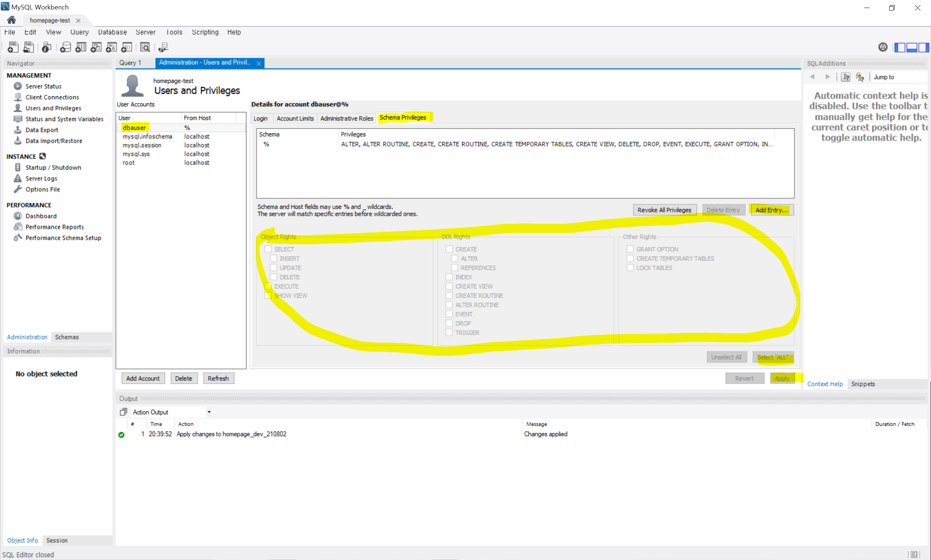Click the Add Entry... button
The height and width of the screenshot is (560, 931).
pos(771,210)
